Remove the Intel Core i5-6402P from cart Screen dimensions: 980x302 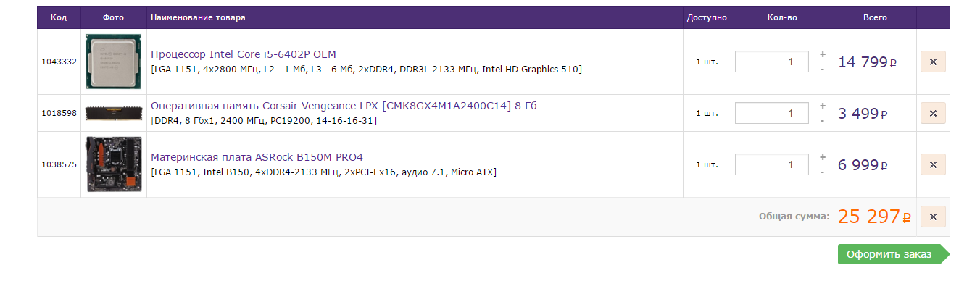[933, 62]
